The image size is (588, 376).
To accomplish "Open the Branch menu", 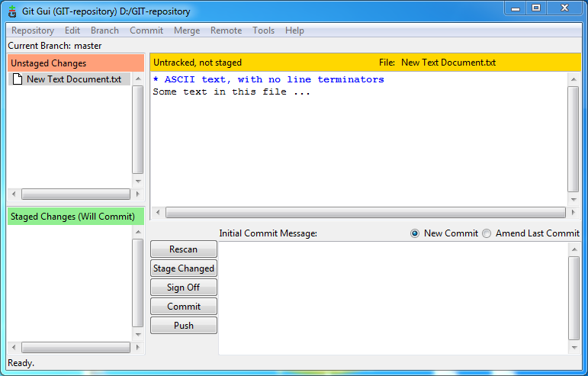I will [104, 31].
